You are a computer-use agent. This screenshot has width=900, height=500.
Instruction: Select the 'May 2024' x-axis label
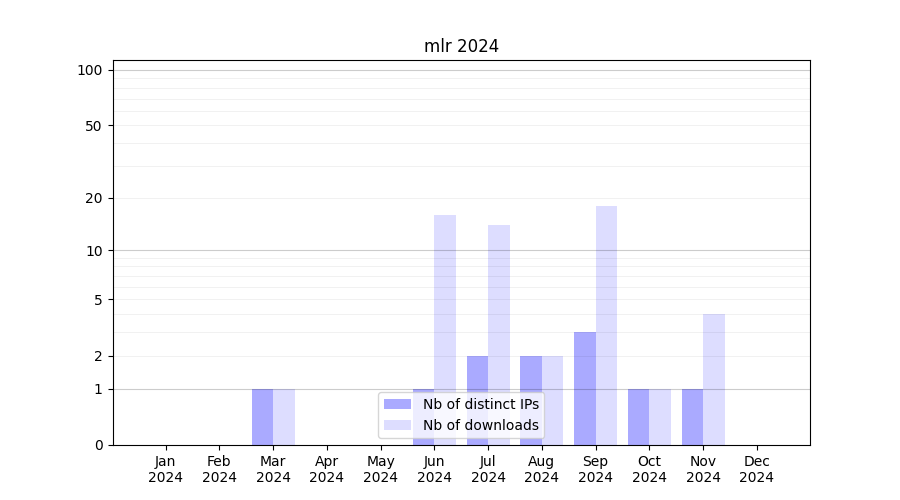tap(381, 469)
